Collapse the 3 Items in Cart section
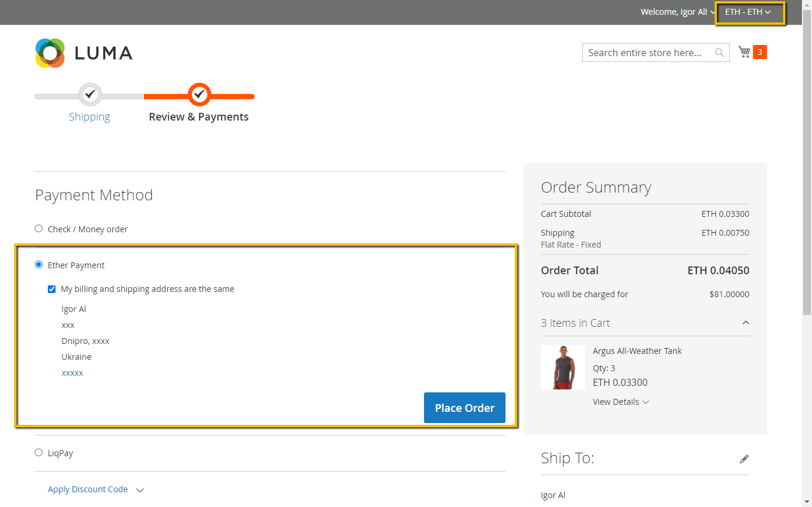This screenshot has height=507, width=812. pos(745,323)
